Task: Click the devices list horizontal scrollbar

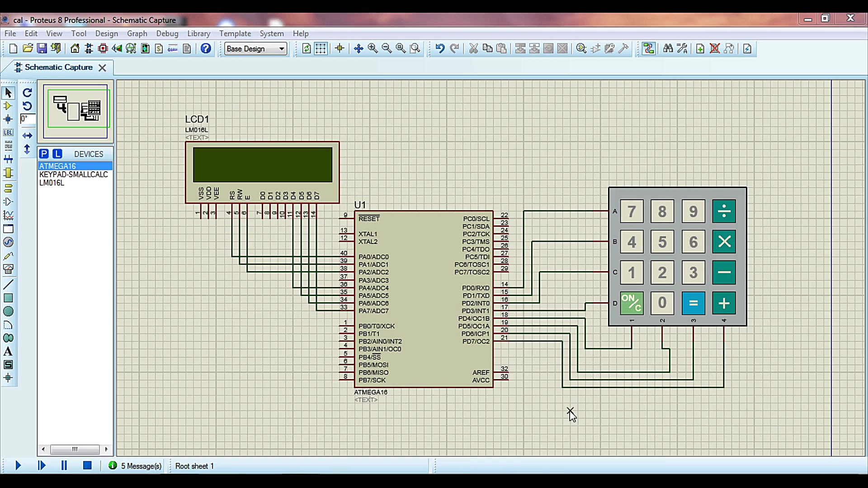Action: (x=75, y=449)
